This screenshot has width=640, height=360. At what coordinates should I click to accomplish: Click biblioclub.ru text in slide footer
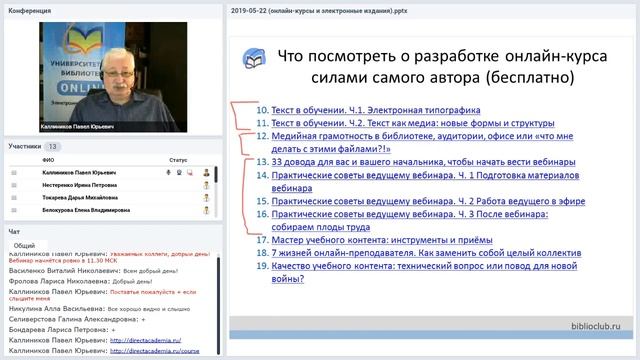pos(596,326)
